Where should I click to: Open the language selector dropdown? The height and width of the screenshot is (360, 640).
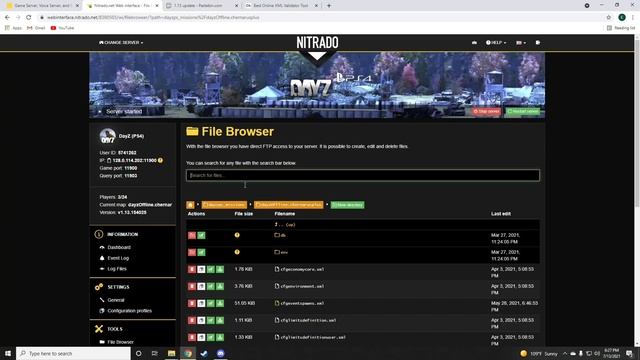tap(521, 42)
